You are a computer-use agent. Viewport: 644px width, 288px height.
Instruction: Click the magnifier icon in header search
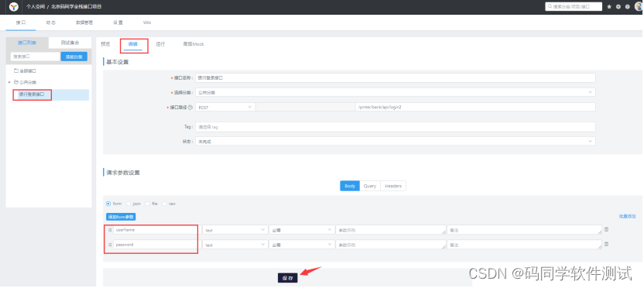[x=550, y=6]
